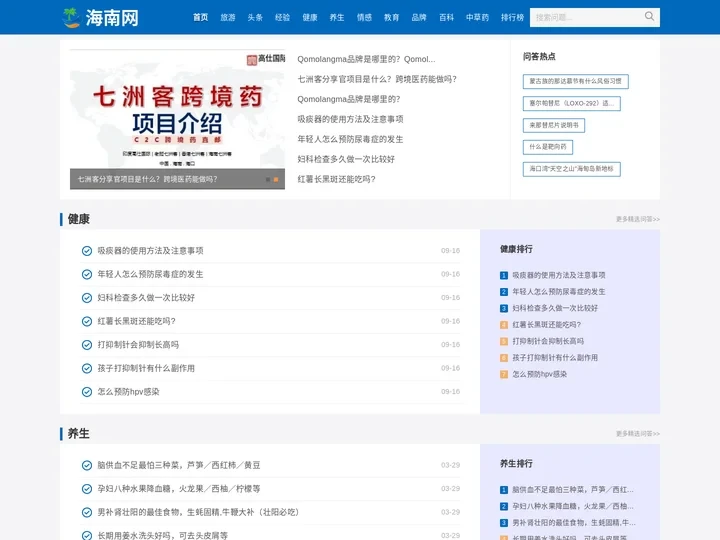This screenshot has width=720, height=540.
Task: Click 更多精选问答>> beside 养生 heading
Action: click(x=638, y=434)
